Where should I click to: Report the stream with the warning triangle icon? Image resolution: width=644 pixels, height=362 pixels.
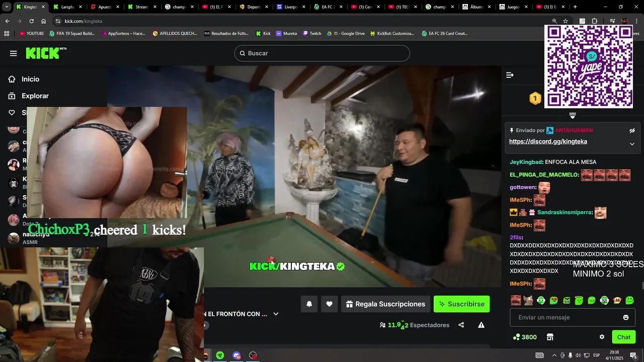pos(481,325)
